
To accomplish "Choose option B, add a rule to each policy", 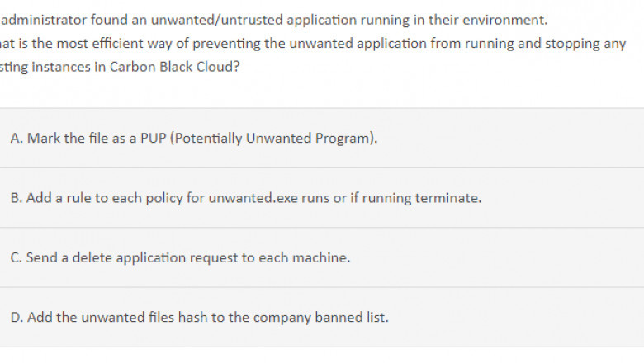I will pyautogui.click(x=322, y=198).
